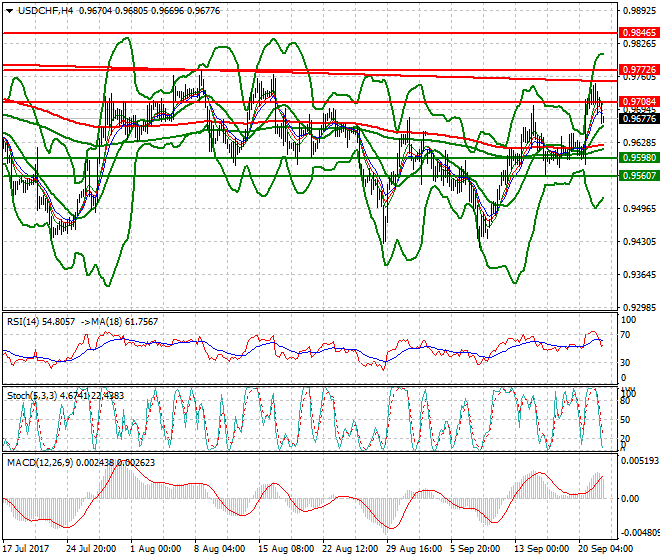Click the RSI(14) 54.8057 indicator label
Viewport: 660px width, 560px height.
(41, 322)
